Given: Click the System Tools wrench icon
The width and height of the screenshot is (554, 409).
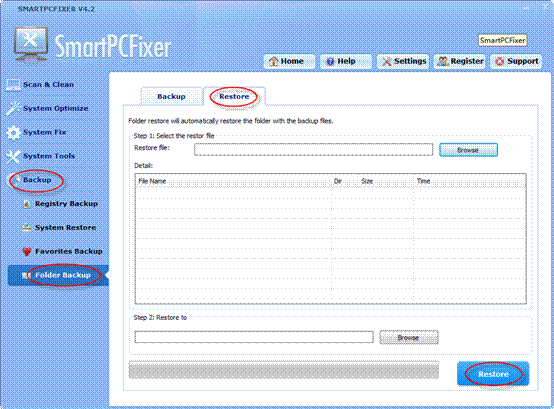Looking at the screenshot, I should pos(13,156).
